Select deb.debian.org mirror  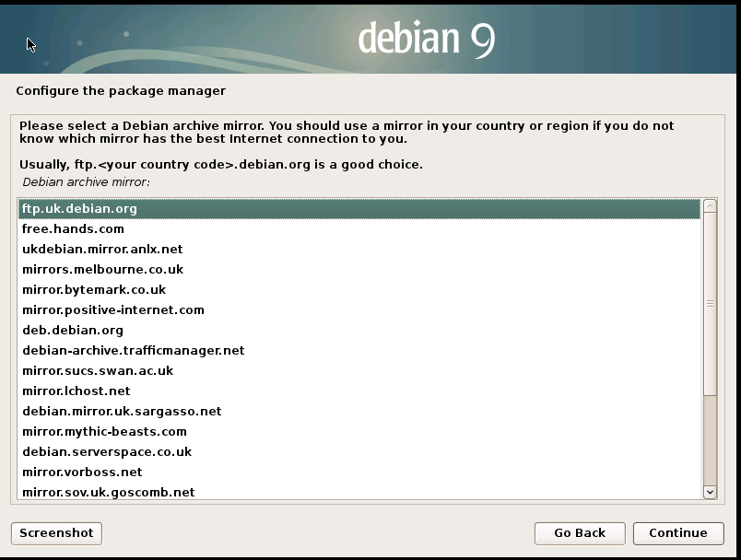(359, 331)
